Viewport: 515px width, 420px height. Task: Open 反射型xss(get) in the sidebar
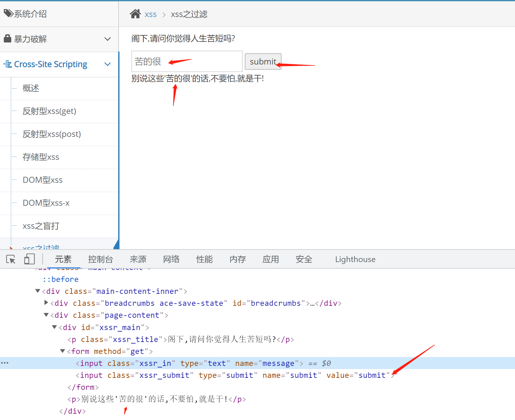pyautogui.click(x=49, y=111)
